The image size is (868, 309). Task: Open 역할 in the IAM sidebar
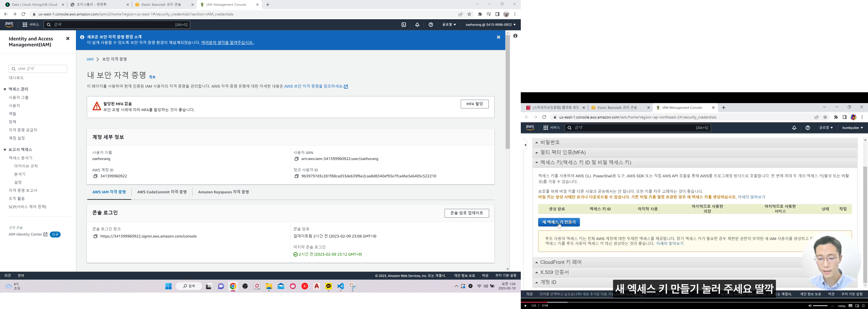pos(12,114)
